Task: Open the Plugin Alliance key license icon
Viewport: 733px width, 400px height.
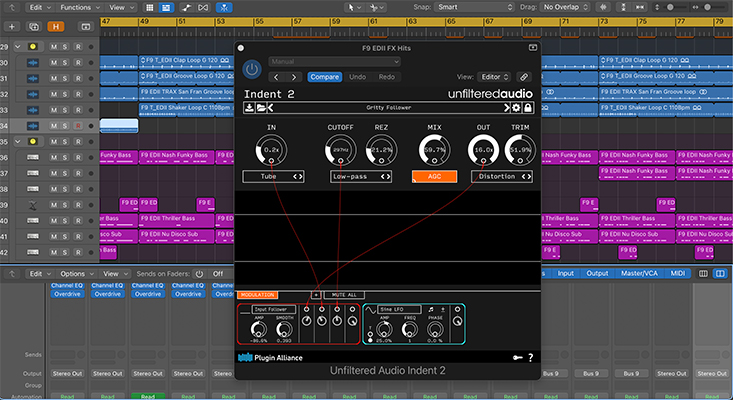Action: coord(517,357)
